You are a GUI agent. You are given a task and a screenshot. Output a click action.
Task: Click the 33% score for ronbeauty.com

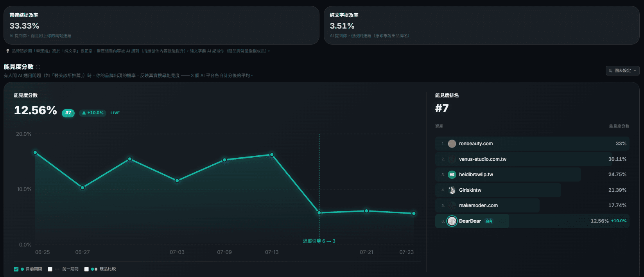click(621, 144)
